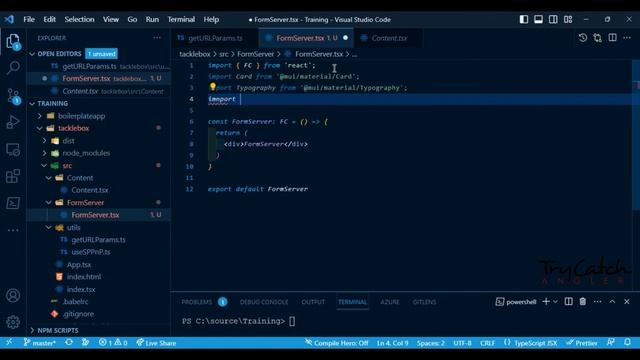Kill terminal with trash icon
Screen dimensions: 640x360
583,302
